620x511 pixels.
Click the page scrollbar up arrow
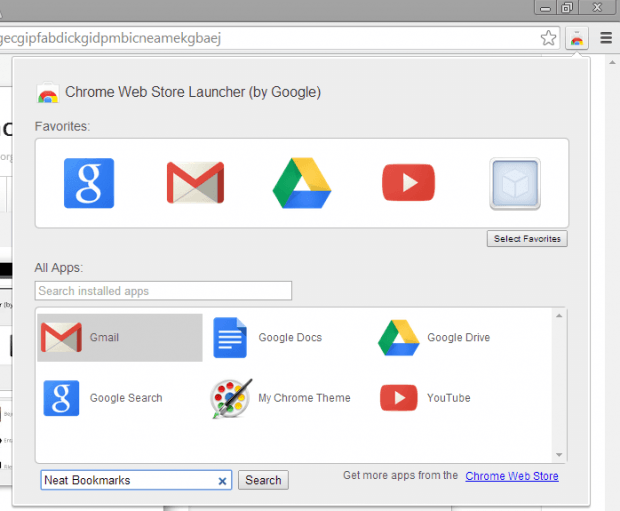612,62
